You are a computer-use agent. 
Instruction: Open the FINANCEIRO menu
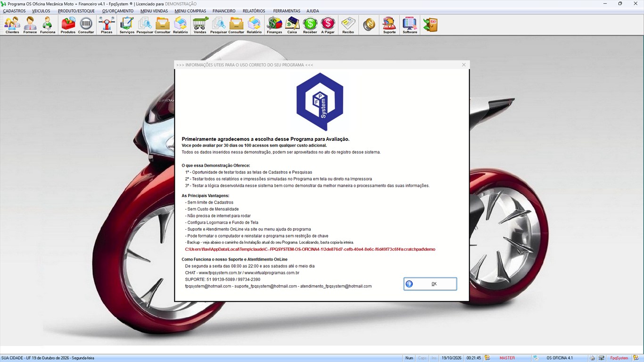224,11
